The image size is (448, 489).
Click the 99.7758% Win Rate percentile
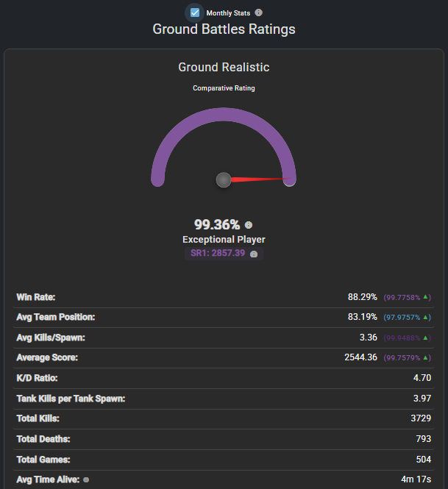[402, 297]
